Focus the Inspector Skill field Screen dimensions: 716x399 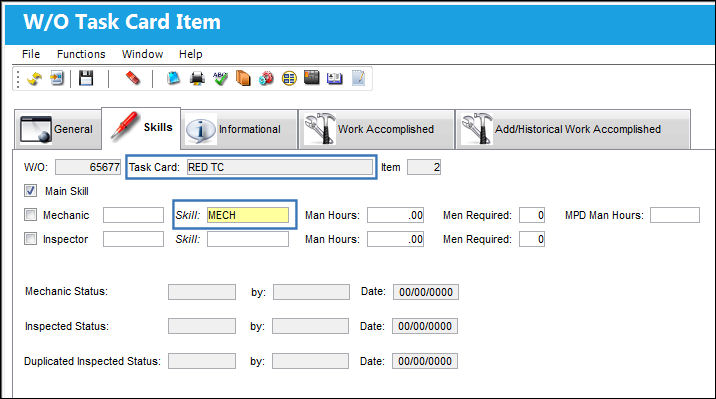tap(248, 239)
